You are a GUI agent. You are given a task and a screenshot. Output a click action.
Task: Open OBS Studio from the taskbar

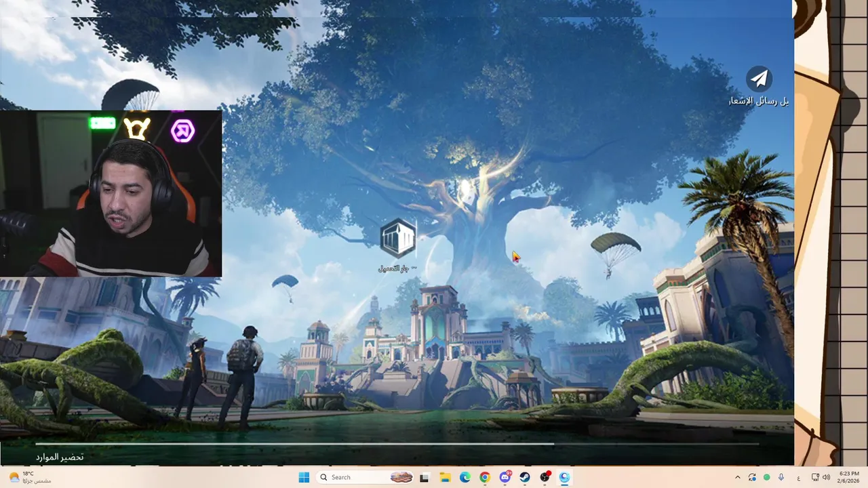545,477
